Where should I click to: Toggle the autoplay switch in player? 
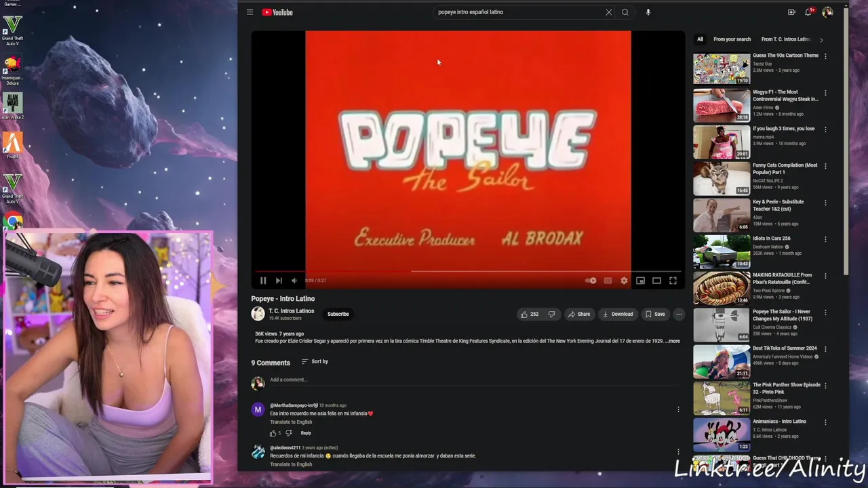591,281
